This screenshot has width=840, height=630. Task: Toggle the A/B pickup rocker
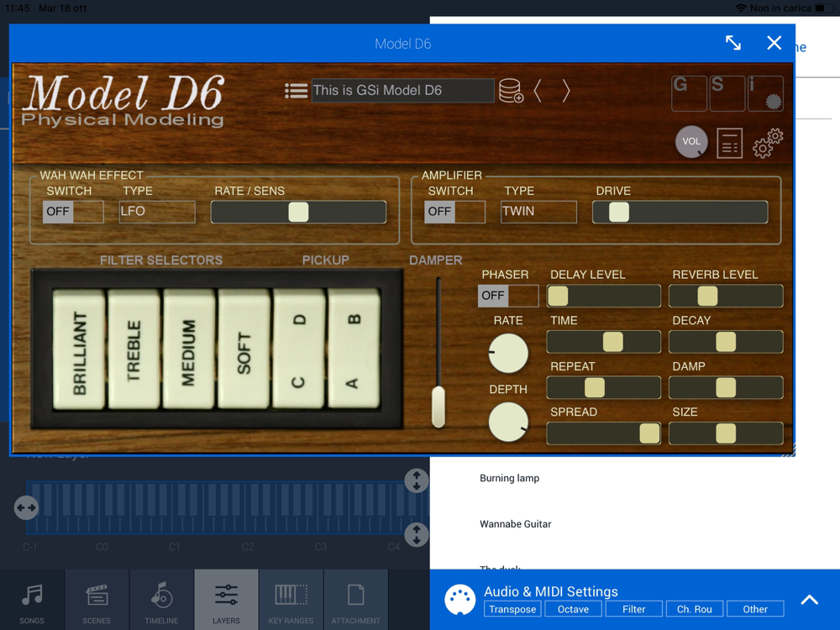354,349
